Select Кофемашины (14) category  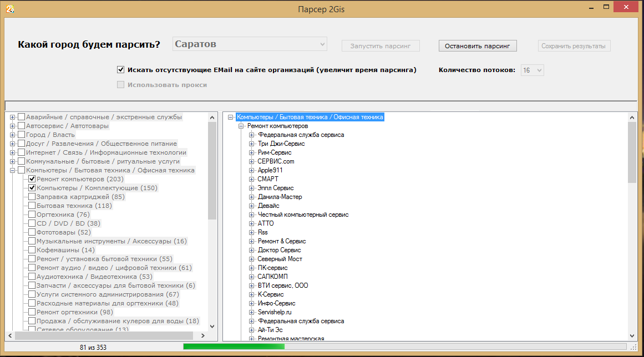point(65,250)
